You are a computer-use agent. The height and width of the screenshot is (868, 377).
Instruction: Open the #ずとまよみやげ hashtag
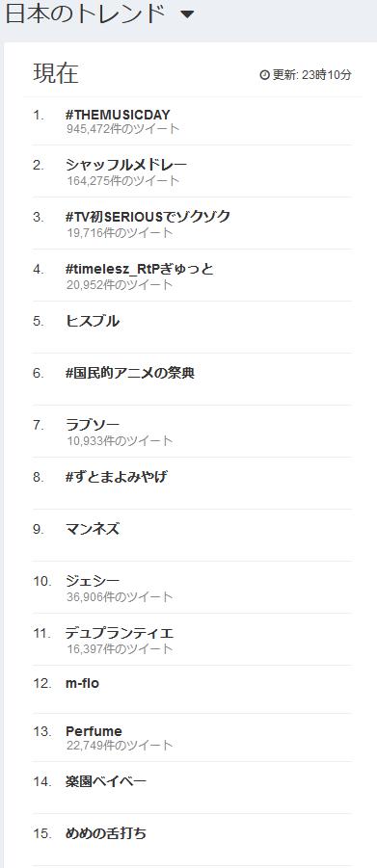pyautogui.click(x=116, y=477)
